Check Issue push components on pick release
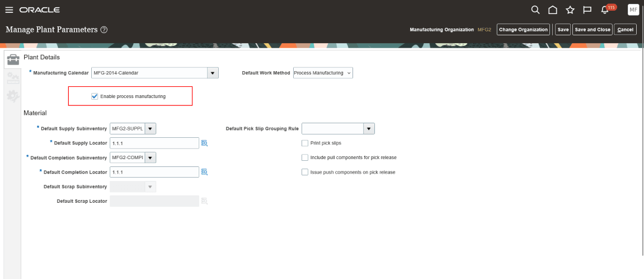 (305, 172)
